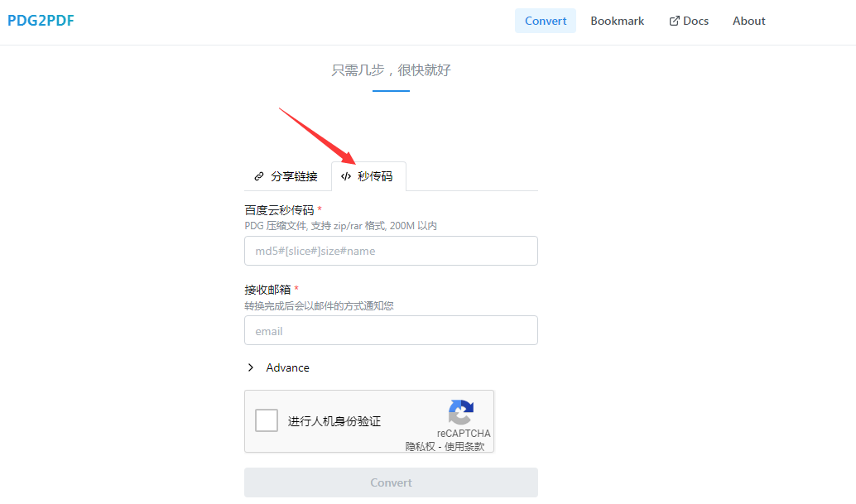Click the Advance label text
Screen dimensions: 856x504
tap(287, 367)
